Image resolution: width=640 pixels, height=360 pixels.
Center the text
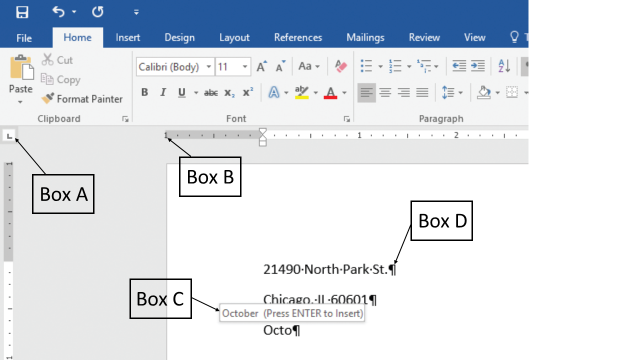(x=385, y=93)
